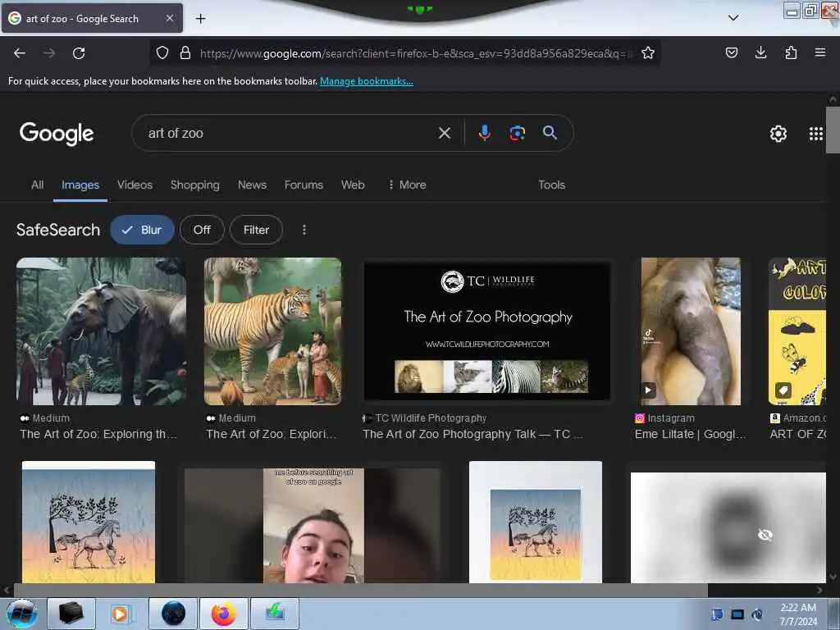Open the large horse under tree illustration
The image size is (840, 630).
[x=89, y=522]
